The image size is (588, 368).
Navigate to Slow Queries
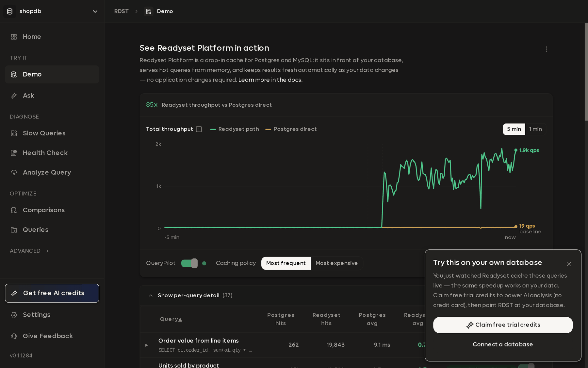point(52,133)
